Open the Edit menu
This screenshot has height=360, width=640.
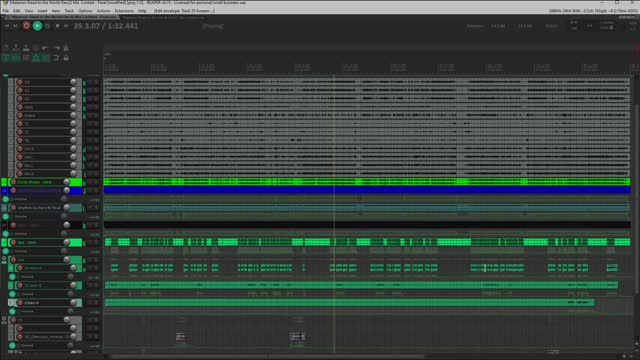coord(16,11)
